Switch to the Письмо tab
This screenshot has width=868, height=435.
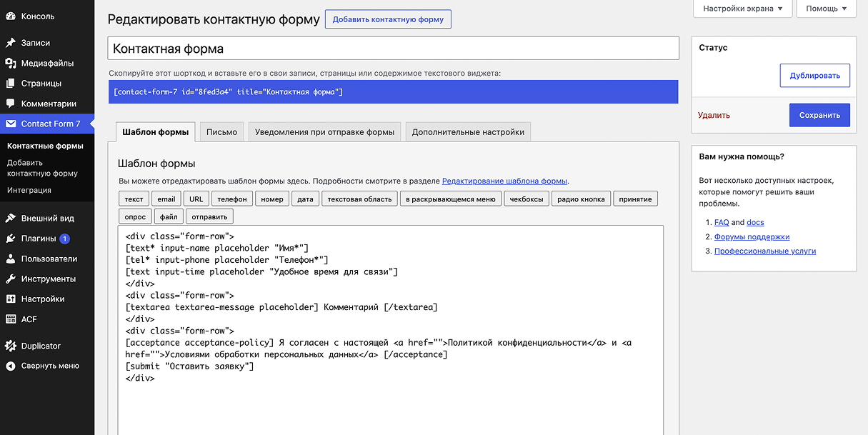point(221,132)
